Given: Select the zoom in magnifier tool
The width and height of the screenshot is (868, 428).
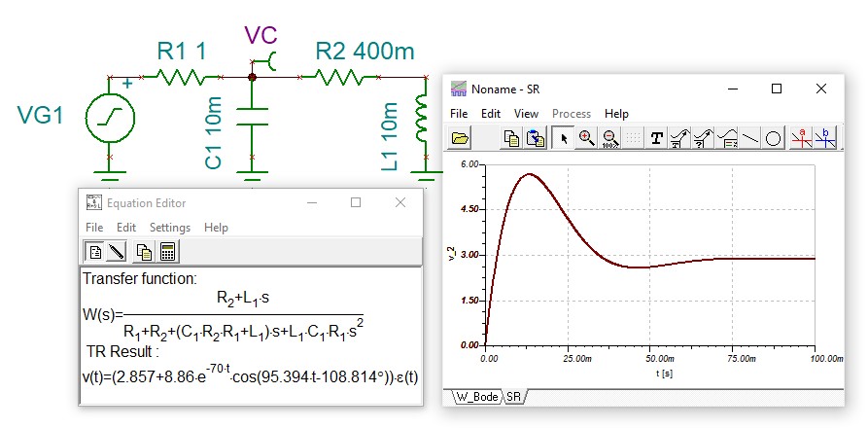Looking at the screenshot, I should [586, 138].
